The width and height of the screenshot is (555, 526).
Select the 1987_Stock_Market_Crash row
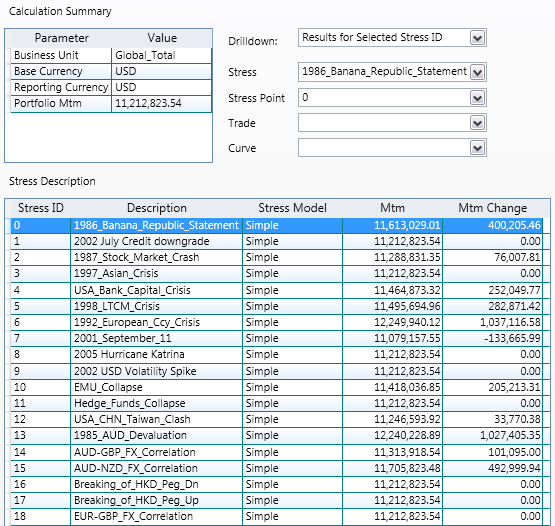tap(276, 257)
